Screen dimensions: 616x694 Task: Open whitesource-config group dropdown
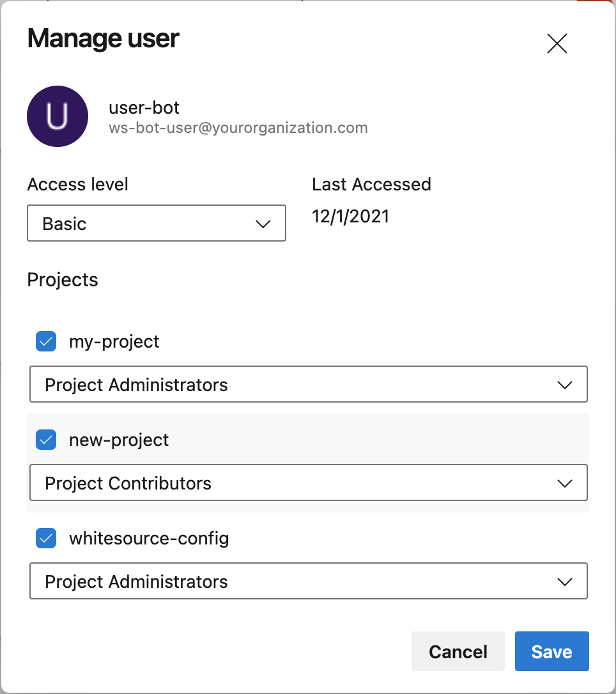coord(308,582)
